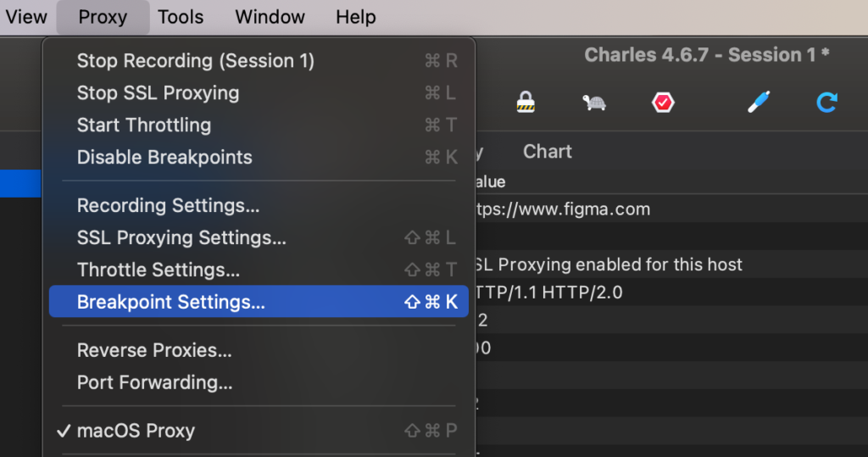Open Throttle Settings from menu
The height and width of the screenshot is (457, 868).
[x=158, y=270]
